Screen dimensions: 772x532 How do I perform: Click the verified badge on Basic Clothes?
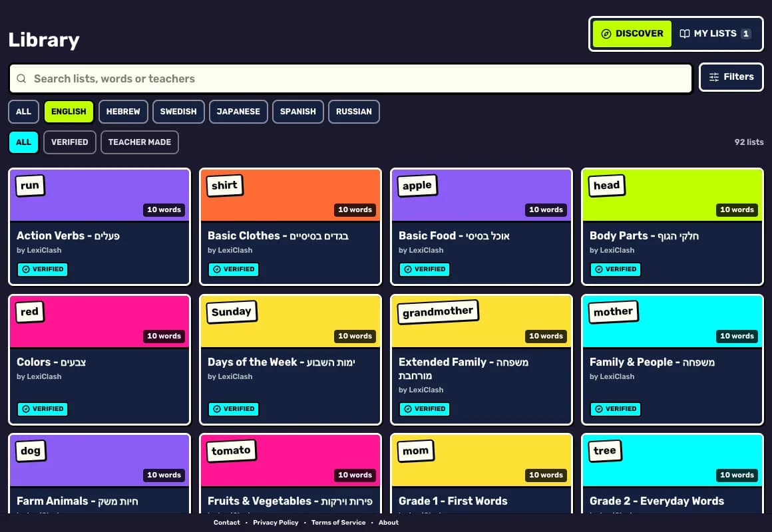(234, 269)
